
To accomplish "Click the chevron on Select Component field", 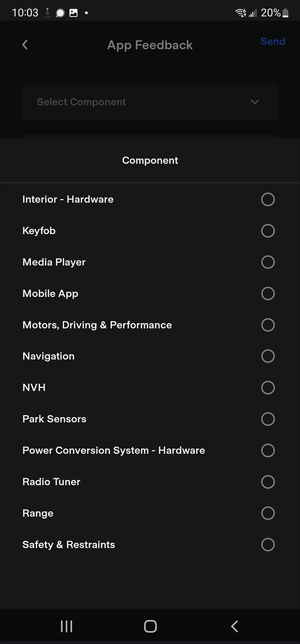I will click(x=255, y=102).
